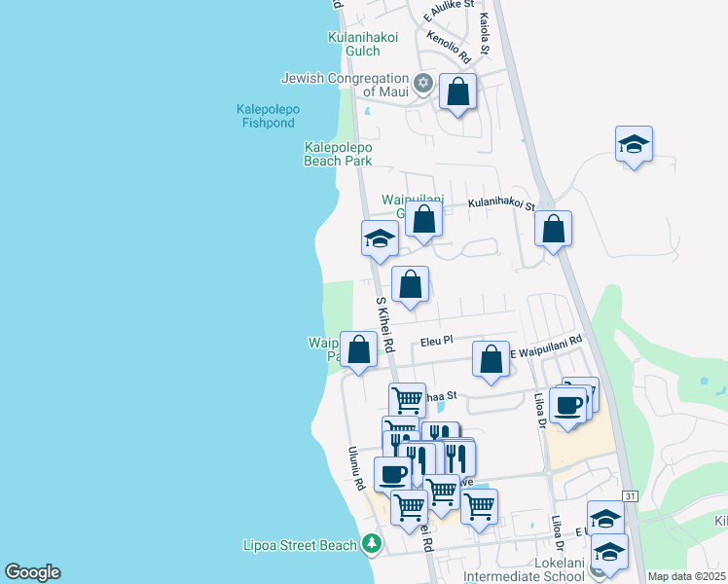Click the Uluniu Rd street label
Screen dimensions: 728x584
(356, 468)
